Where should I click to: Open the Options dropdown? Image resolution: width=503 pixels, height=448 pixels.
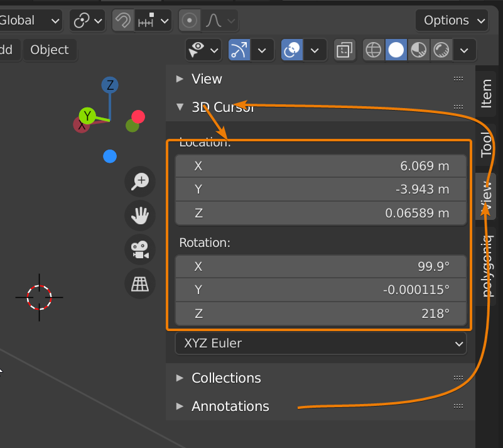452,20
